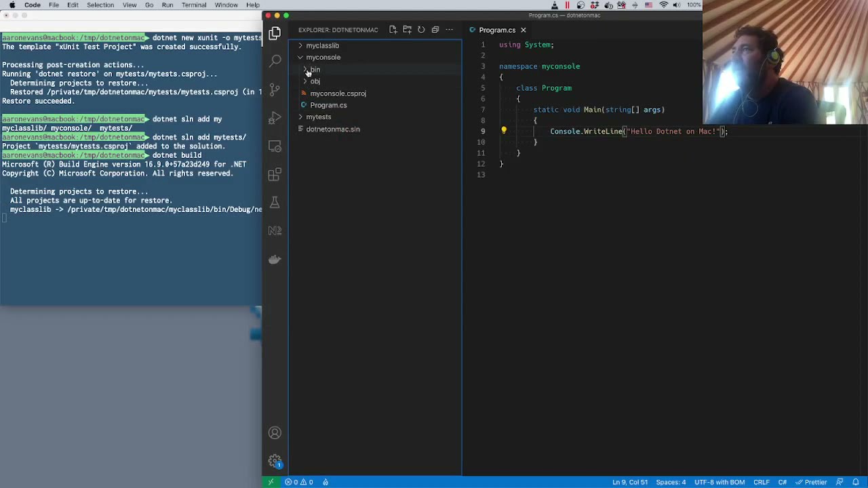Image resolution: width=868 pixels, height=488 pixels.
Task: Click the lightbulb code action on line 9
Action: click(x=504, y=131)
